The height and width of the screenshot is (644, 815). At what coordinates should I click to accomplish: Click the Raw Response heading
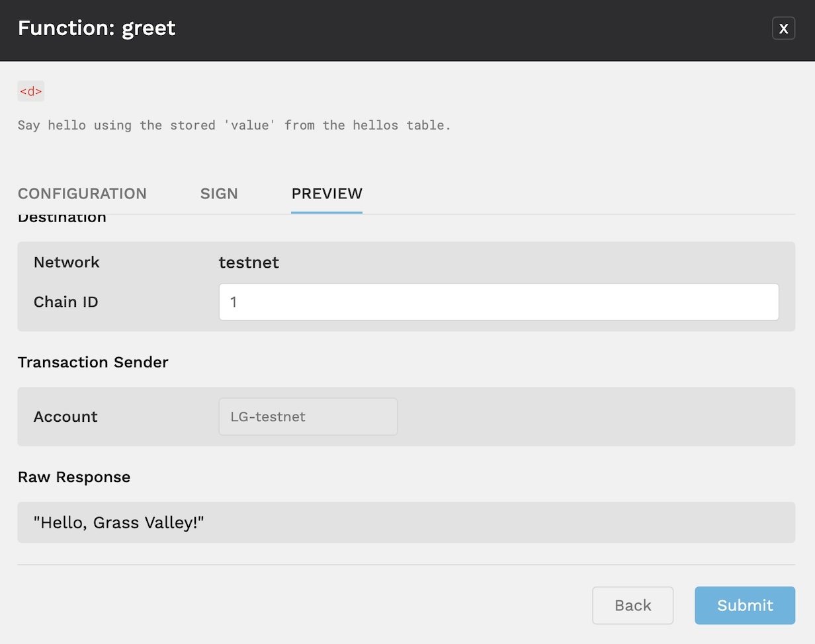pos(74,477)
